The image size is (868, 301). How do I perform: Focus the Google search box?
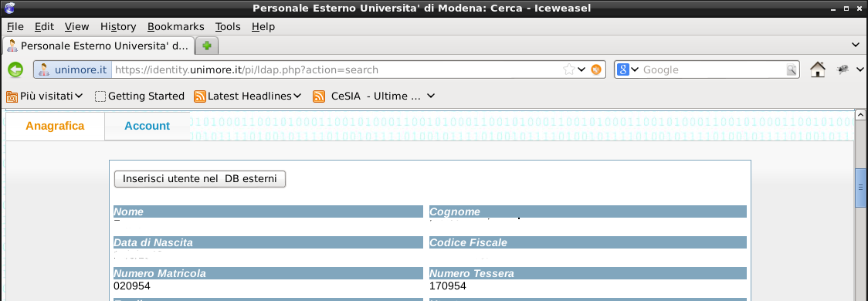tap(714, 69)
